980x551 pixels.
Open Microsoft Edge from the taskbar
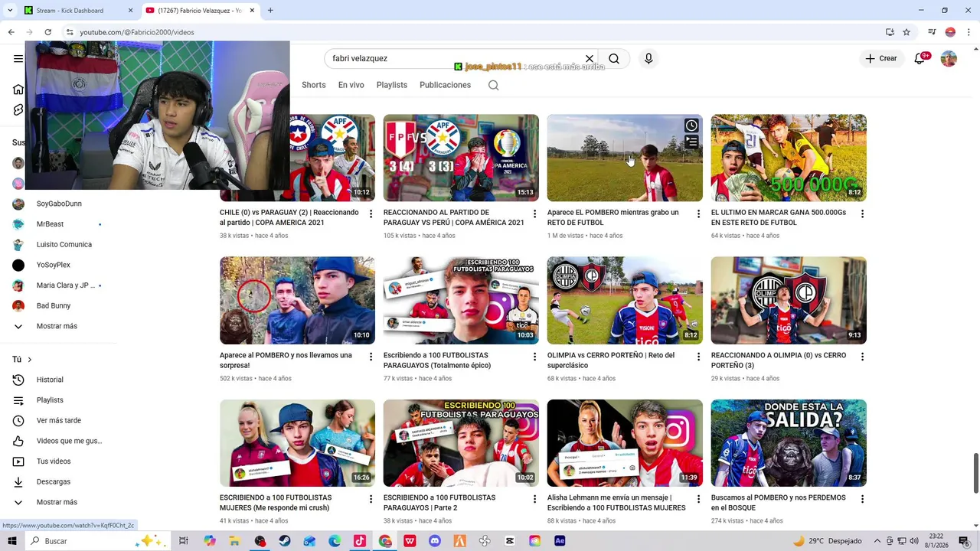point(335,541)
